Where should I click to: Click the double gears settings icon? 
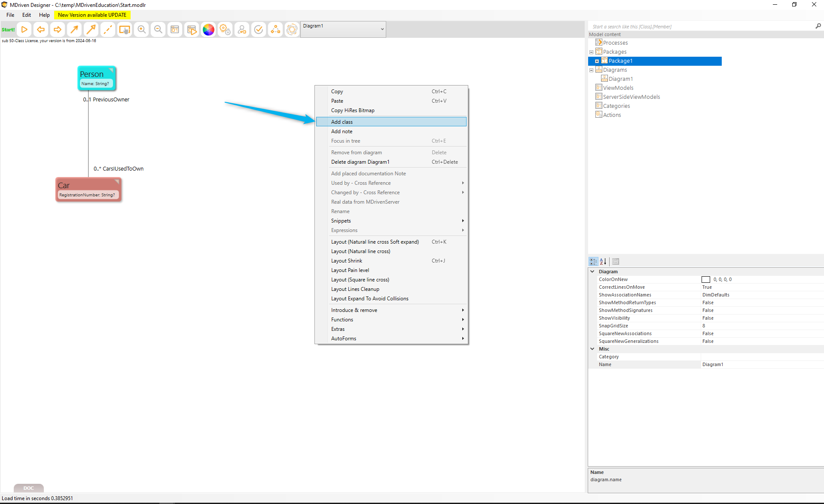coord(225,30)
